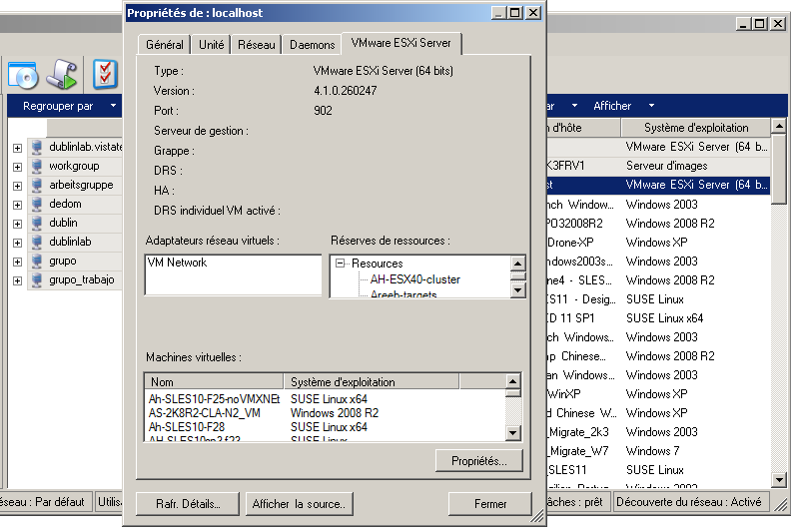The image size is (791, 532).
Task: Click the Afficher la source button
Action: [299, 504]
